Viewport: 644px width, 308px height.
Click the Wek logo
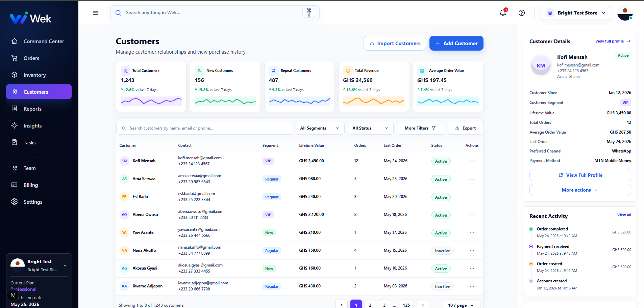[30, 18]
